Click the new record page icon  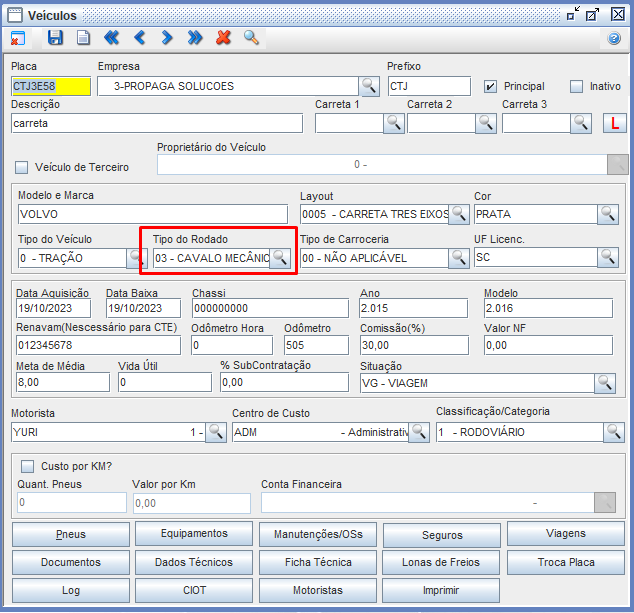point(83,38)
